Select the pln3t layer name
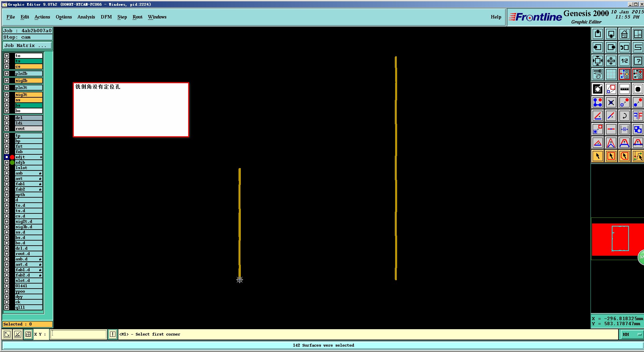Image resolution: width=644 pixels, height=352 pixels. click(x=29, y=88)
